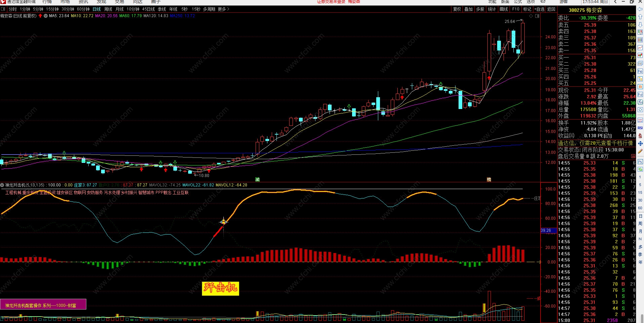Open the F10 company info sidebar icon
The image size is (644, 323).
click(640, 71)
